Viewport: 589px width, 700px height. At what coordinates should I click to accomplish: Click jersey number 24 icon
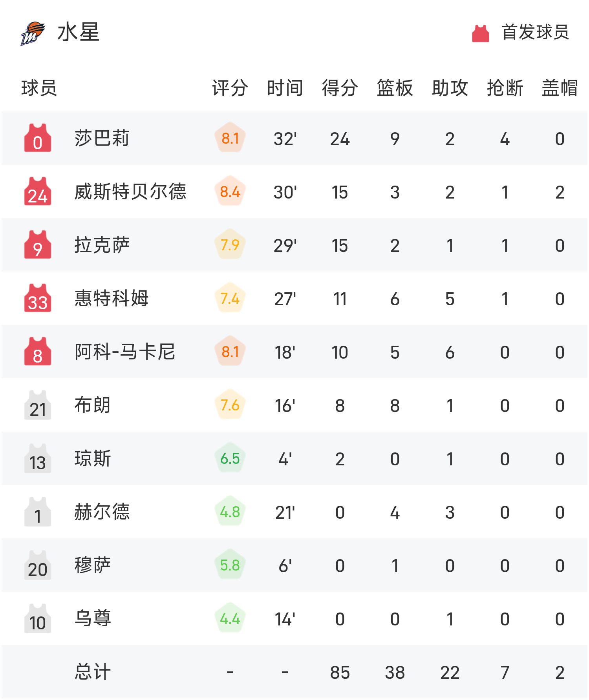click(x=38, y=192)
